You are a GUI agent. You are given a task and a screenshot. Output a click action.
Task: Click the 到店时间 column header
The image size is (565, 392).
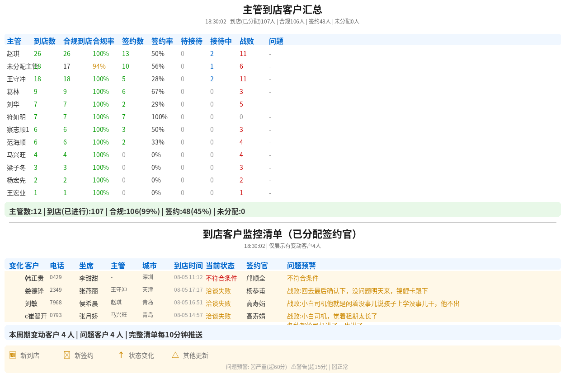click(x=188, y=266)
